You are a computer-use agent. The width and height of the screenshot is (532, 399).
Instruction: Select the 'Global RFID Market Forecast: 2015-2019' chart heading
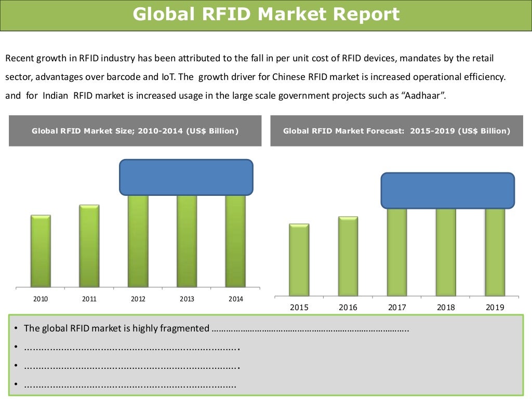pos(396,131)
